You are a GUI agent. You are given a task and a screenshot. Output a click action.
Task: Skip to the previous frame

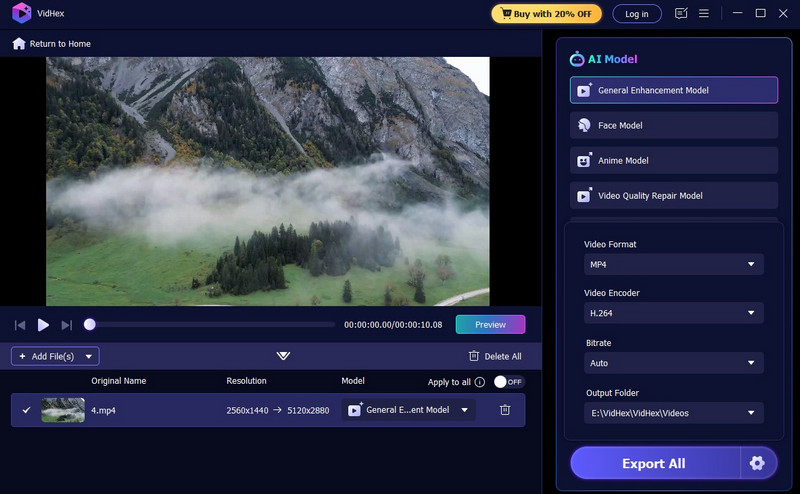(19, 325)
